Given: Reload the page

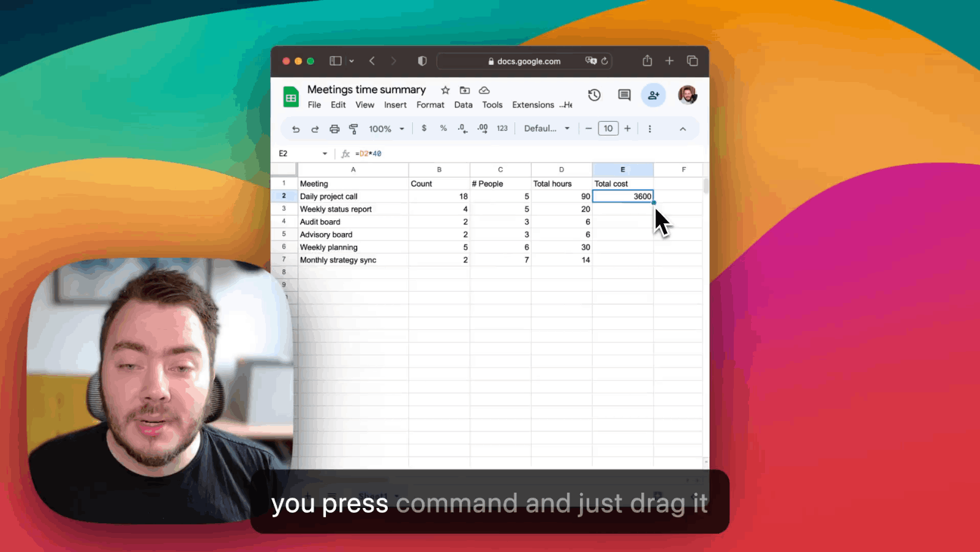Looking at the screenshot, I should pyautogui.click(x=605, y=61).
